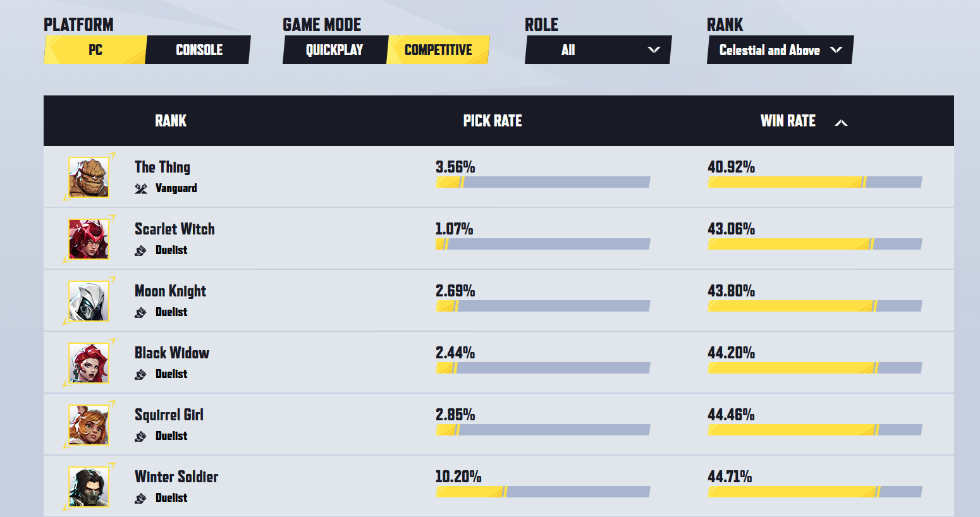Open the Winter Soldier name link
Viewport: 980px width, 517px height.
176,477
